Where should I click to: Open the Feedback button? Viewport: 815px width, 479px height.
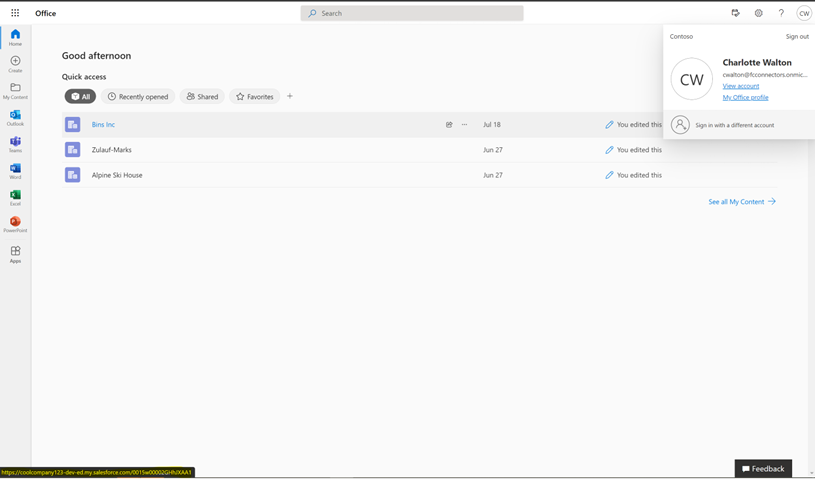point(763,469)
